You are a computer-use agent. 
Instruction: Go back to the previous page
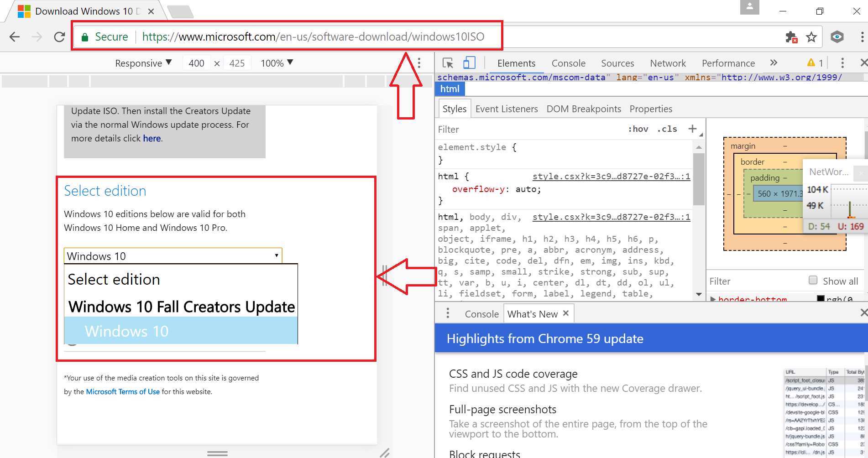coord(15,37)
